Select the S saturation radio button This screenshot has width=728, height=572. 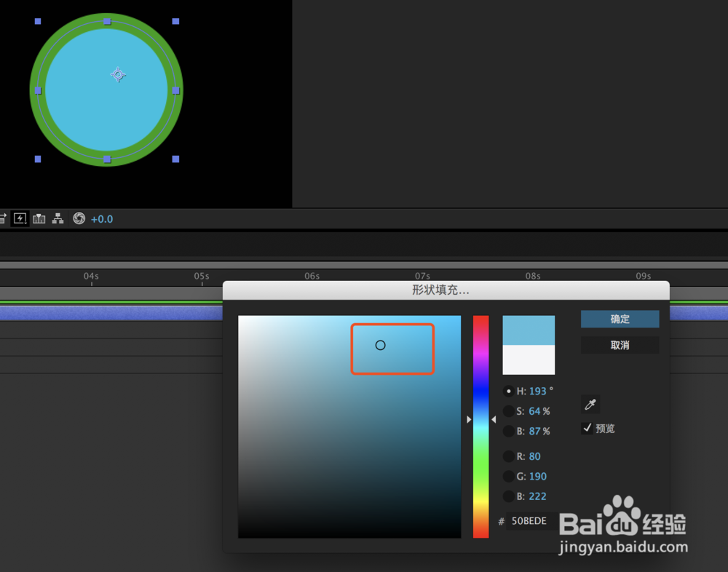click(x=509, y=411)
